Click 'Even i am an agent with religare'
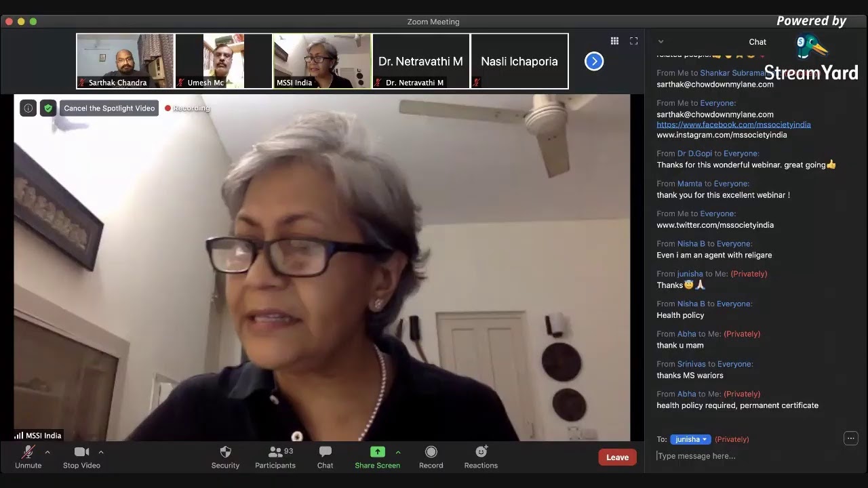 (714, 255)
